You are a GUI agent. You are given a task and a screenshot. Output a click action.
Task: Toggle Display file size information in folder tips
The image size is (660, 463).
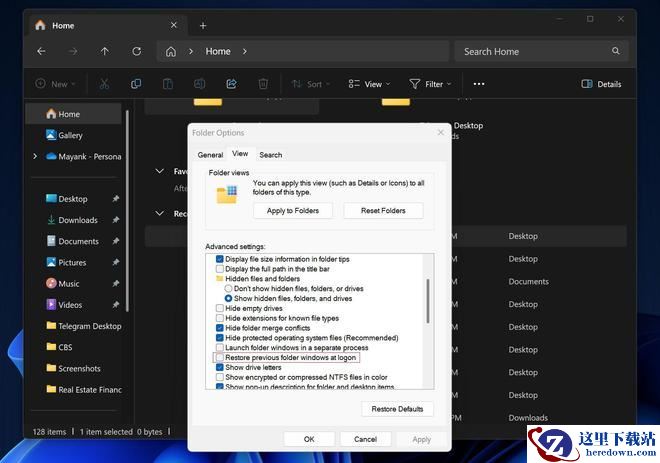coord(219,259)
